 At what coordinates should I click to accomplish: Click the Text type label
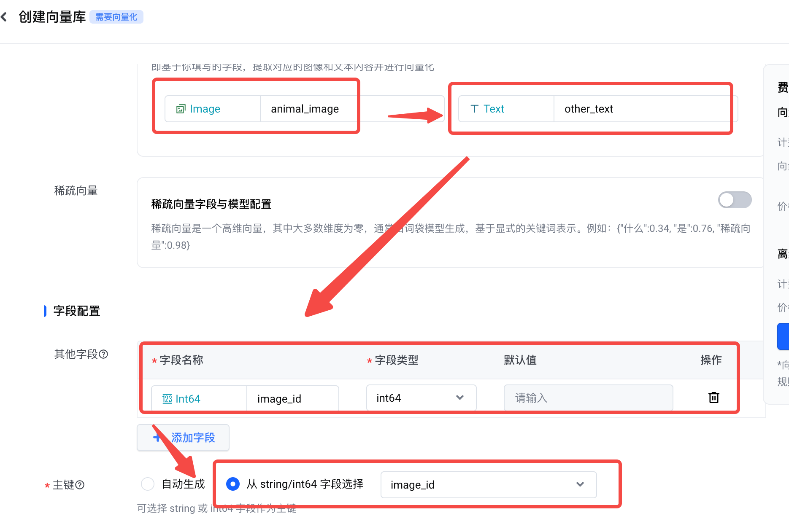coord(494,109)
